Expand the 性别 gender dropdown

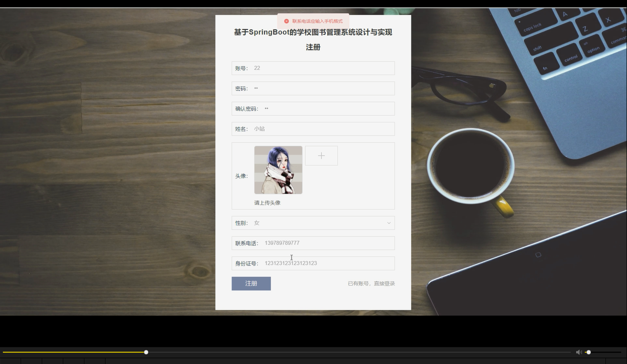pyautogui.click(x=313, y=223)
